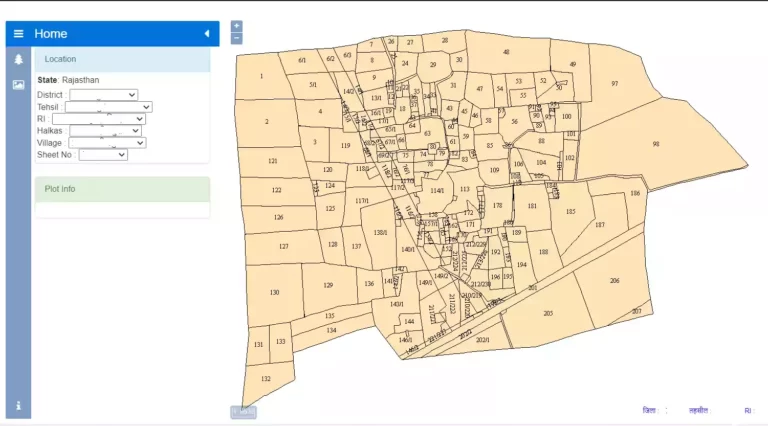The width and height of the screenshot is (768, 426).
Task: Click plot 48 on the map
Action: (x=506, y=52)
